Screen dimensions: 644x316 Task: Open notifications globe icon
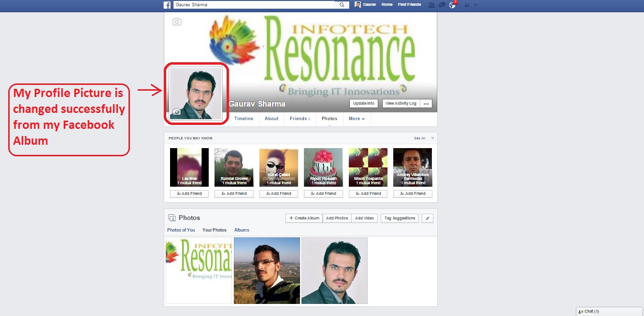(453, 5)
